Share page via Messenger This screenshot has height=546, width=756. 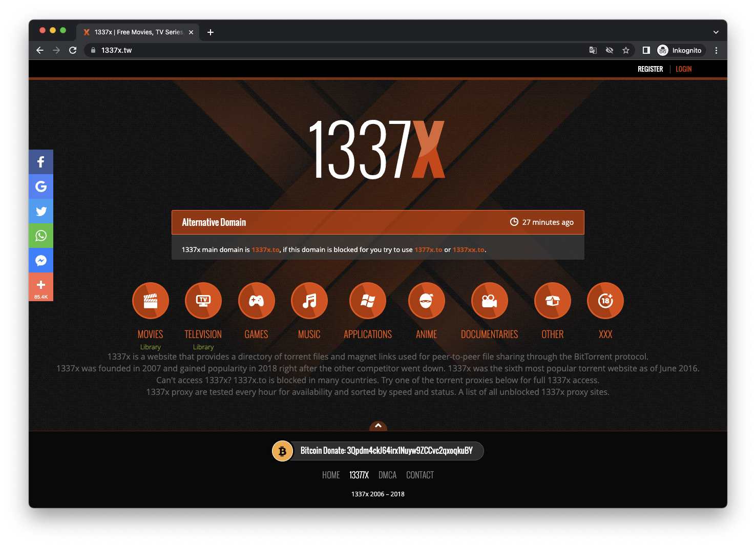tap(41, 260)
